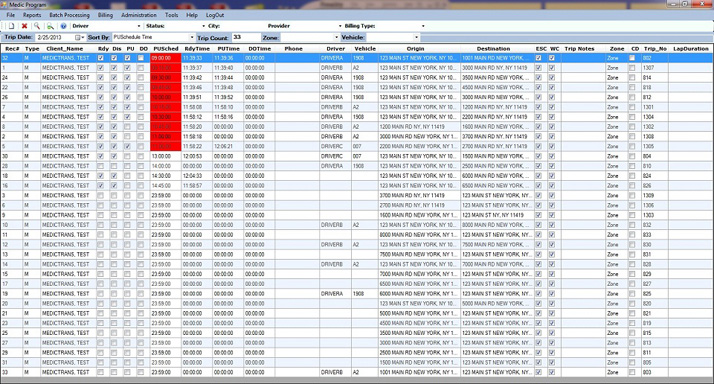Screen dimensions: 714x384
Task: Open the Tools menu
Action: click(x=172, y=15)
